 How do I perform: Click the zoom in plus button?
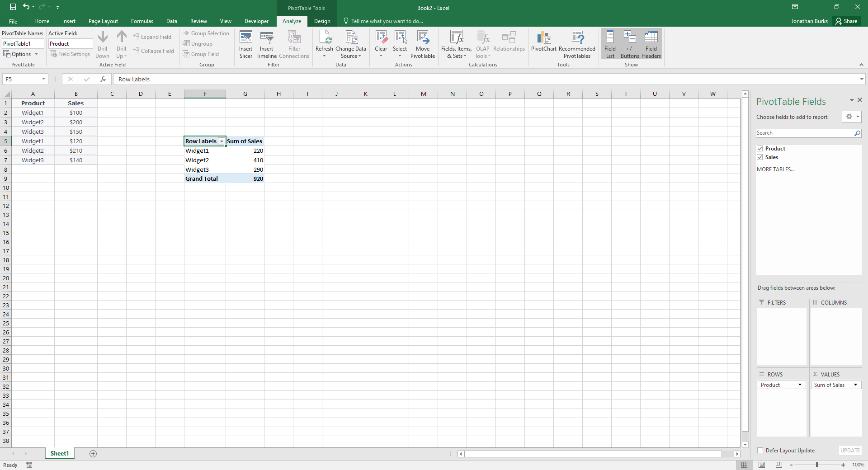click(843, 465)
